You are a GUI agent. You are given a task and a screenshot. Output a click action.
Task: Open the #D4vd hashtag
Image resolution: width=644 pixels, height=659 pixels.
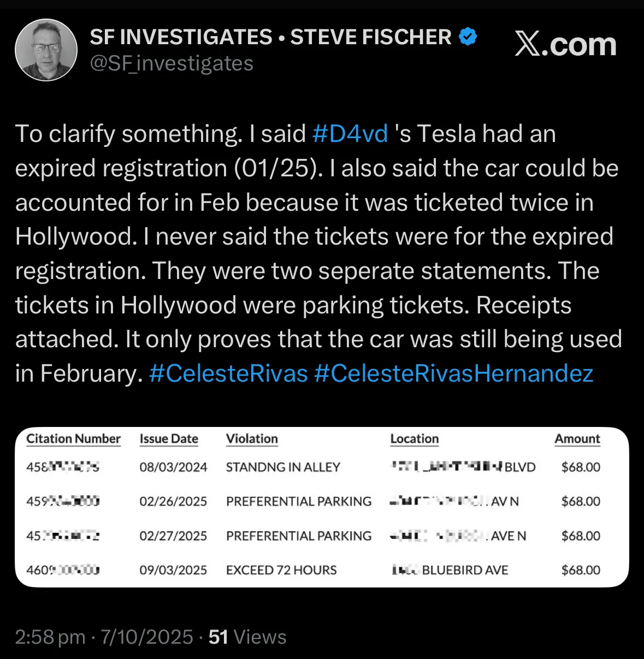pos(350,134)
